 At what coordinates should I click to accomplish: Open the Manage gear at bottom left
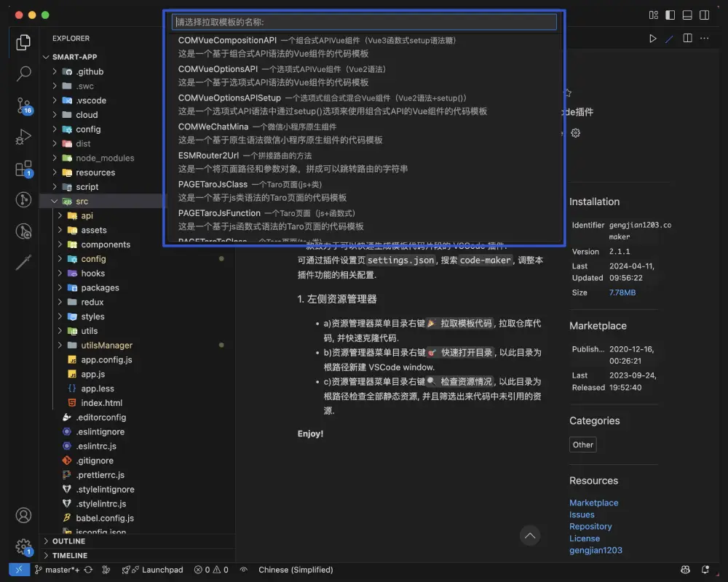[24, 546]
